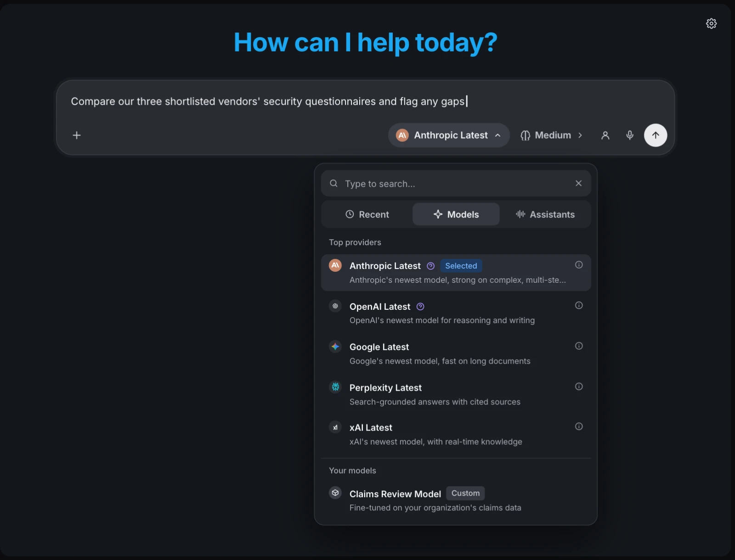Viewport: 735px width, 560px height.
Task: Show info for xAI Latest
Action: coord(579,426)
